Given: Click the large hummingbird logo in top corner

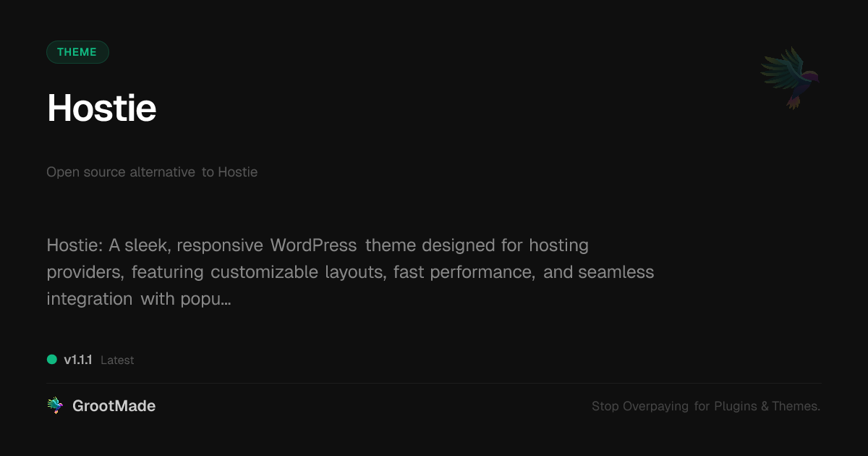Looking at the screenshot, I should click(790, 77).
